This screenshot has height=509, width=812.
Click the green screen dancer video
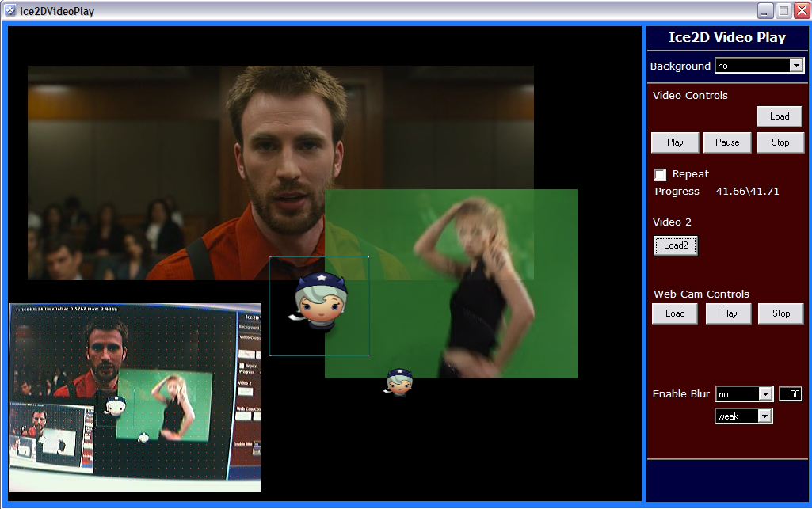tap(451, 283)
